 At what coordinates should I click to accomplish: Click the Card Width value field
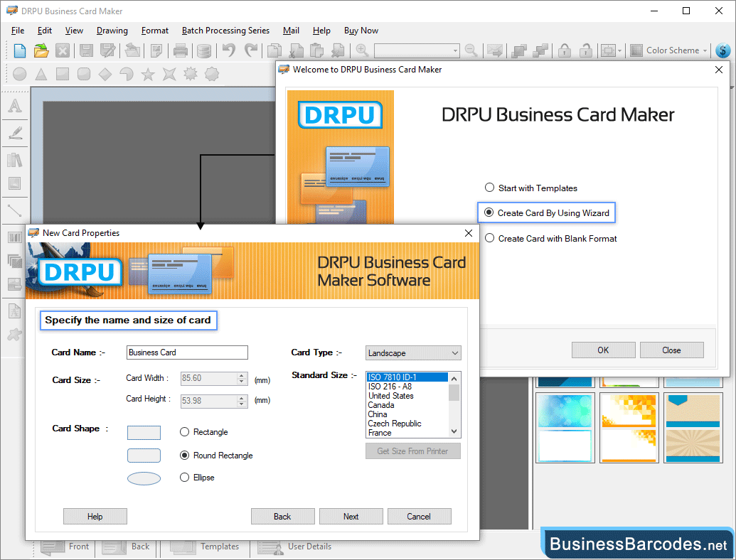click(x=209, y=379)
